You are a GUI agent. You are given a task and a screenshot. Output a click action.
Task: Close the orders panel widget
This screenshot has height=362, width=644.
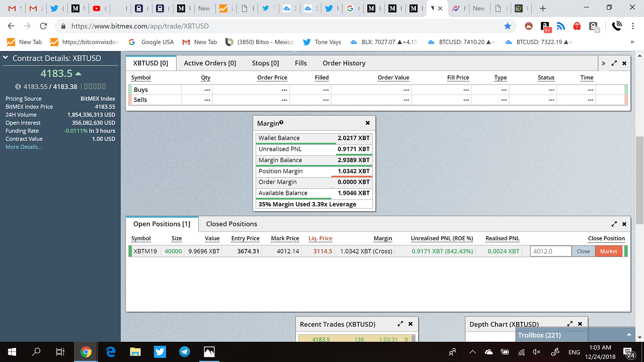point(624,63)
